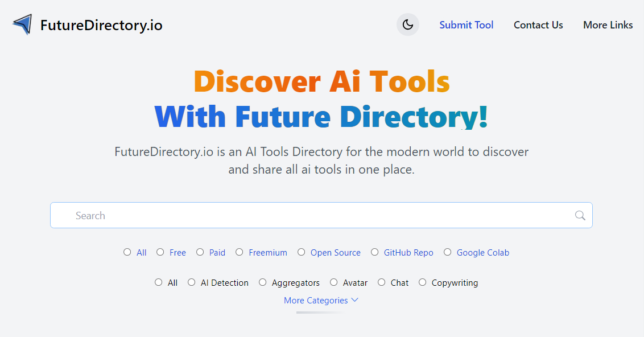Click the FutureDirectory paper plane logo
644x337 pixels.
point(22,24)
